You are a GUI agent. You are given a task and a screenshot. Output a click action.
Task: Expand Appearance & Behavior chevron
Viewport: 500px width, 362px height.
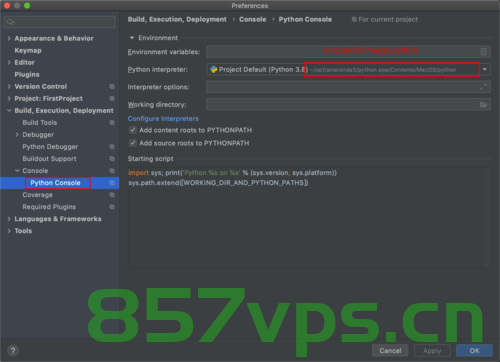(x=9, y=38)
